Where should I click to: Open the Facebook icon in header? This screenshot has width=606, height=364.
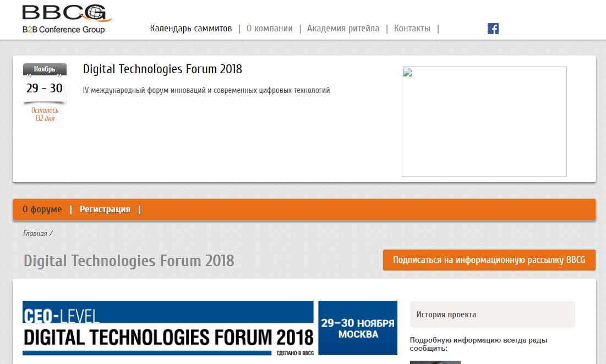(493, 29)
